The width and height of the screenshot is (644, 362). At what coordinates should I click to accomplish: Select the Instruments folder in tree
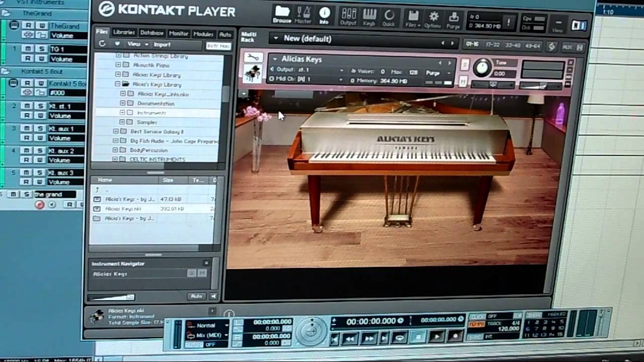click(151, 113)
